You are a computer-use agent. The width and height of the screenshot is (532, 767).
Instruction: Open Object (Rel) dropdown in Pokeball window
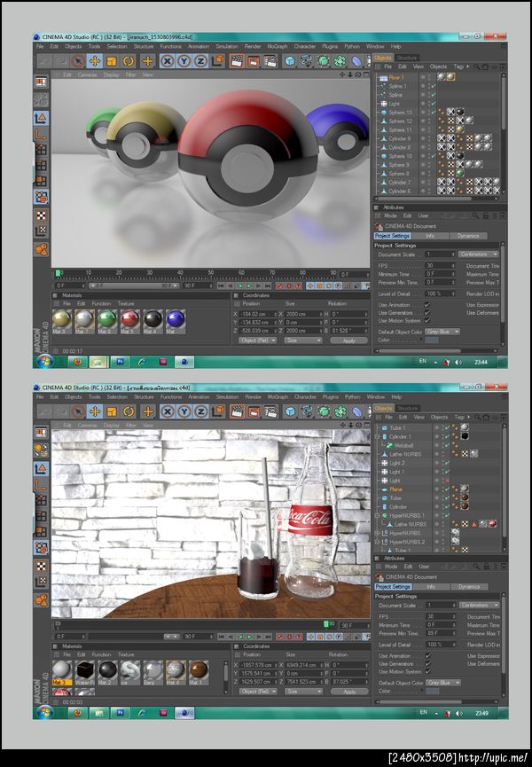coord(258,340)
